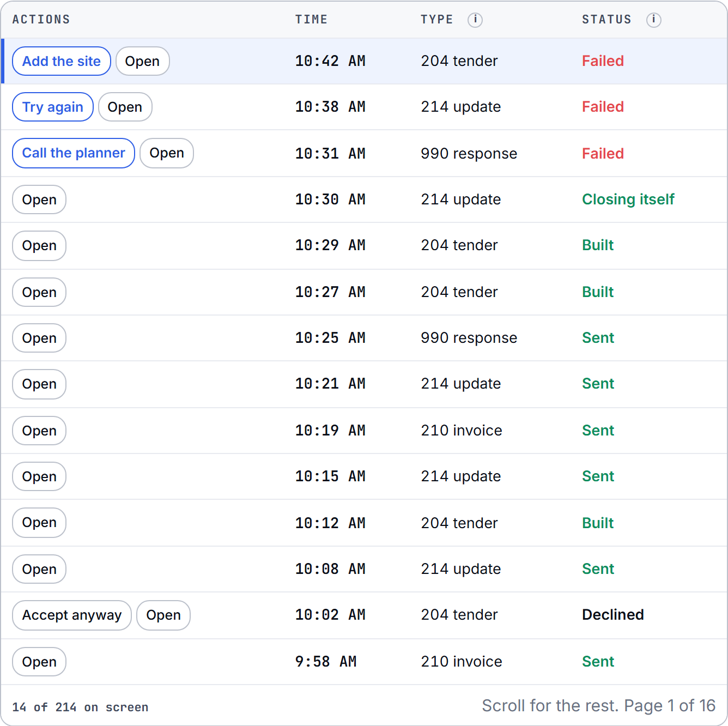Open the 10:19 AM 210 invoice entry
728x726 pixels.
[39, 431]
